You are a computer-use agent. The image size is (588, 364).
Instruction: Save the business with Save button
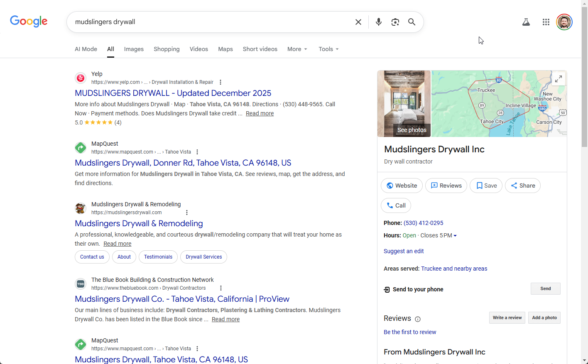tap(486, 186)
